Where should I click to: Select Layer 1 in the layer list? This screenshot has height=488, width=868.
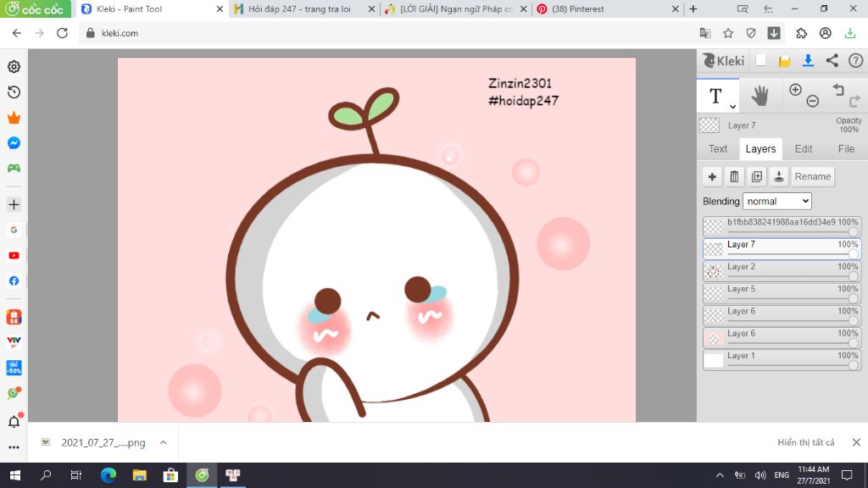click(782, 359)
